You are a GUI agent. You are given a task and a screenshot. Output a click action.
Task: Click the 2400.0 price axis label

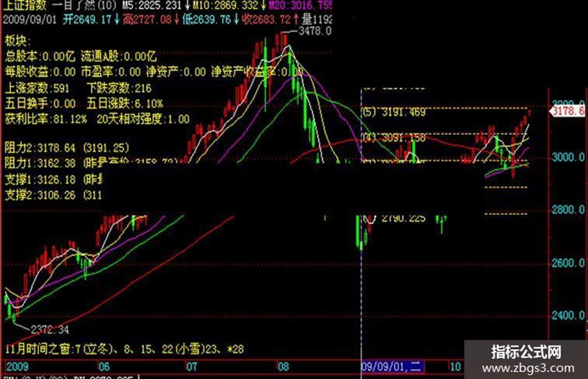(567, 316)
